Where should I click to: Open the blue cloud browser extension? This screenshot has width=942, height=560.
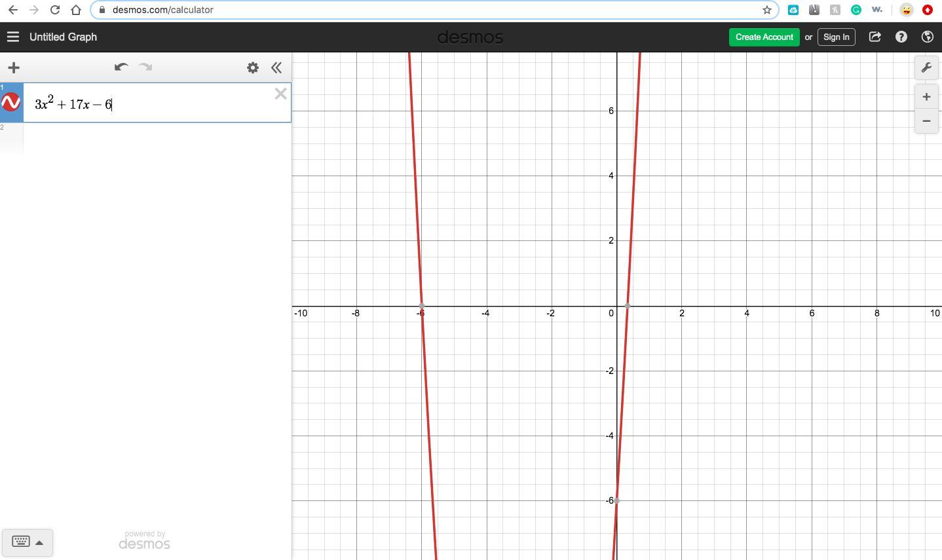(x=793, y=10)
